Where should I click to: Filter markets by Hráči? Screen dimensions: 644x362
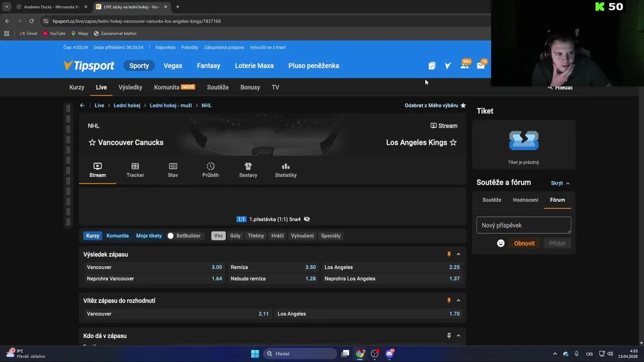(x=277, y=236)
